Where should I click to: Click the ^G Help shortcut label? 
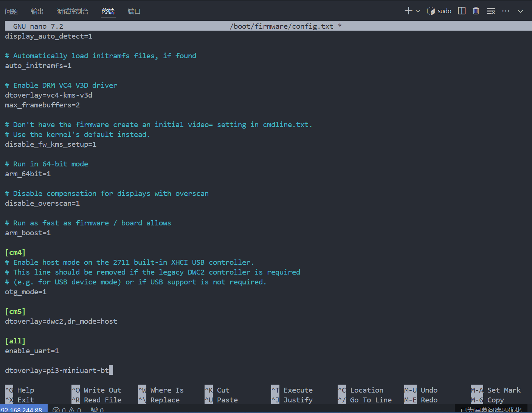click(20, 390)
